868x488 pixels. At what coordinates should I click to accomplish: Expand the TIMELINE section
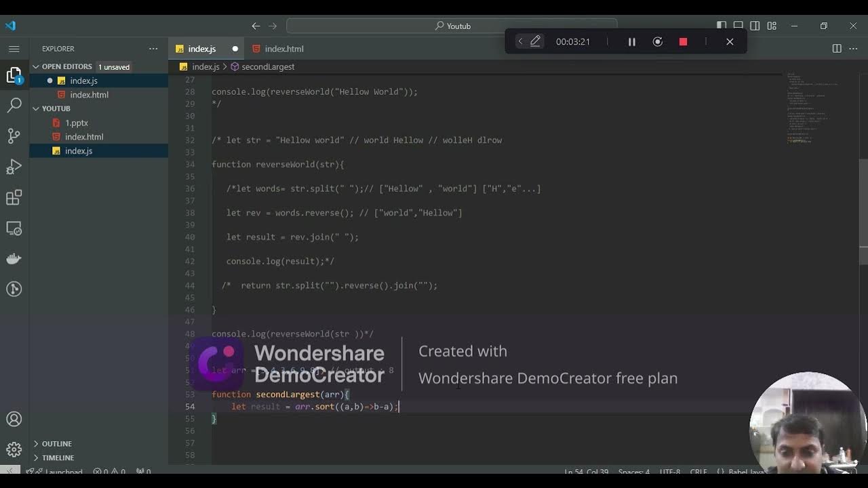(x=99, y=458)
